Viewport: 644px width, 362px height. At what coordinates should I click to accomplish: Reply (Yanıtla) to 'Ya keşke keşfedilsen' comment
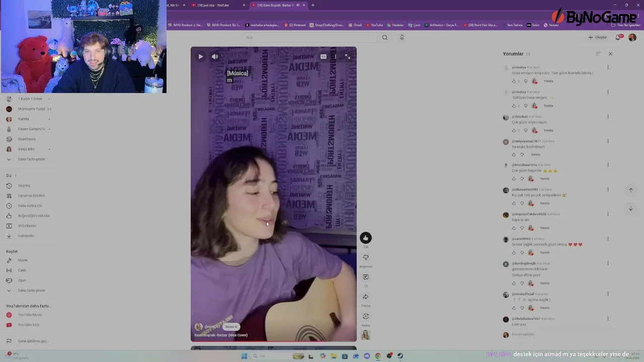pos(536,154)
